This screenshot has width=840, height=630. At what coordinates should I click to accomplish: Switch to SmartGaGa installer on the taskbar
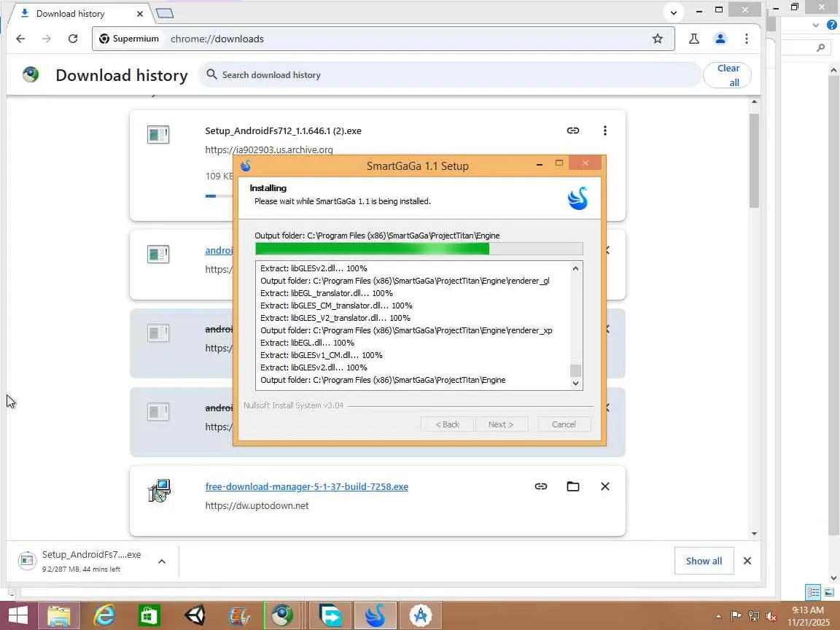(375, 615)
